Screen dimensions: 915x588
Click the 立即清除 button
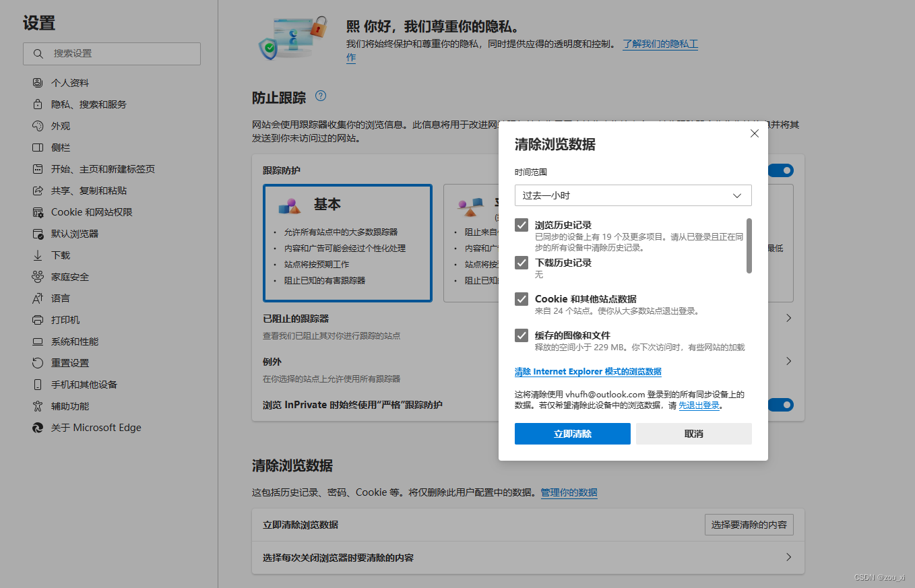pyautogui.click(x=573, y=434)
